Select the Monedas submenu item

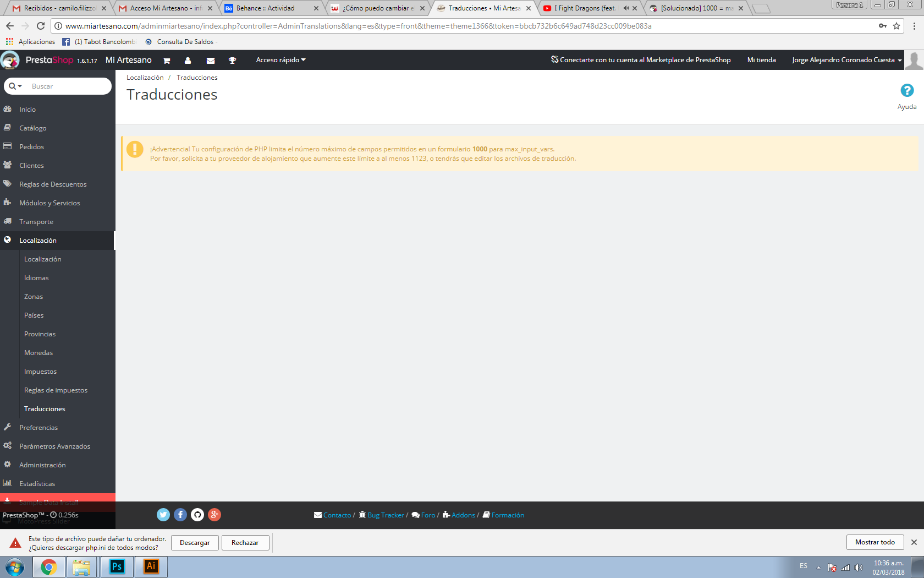pyautogui.click(x=38, y=353)
